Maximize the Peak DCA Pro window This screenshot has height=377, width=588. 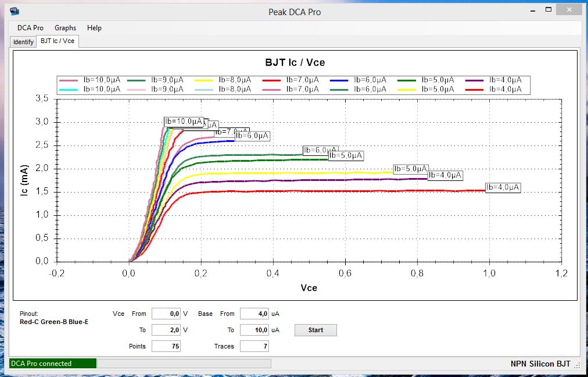point(548,10)
